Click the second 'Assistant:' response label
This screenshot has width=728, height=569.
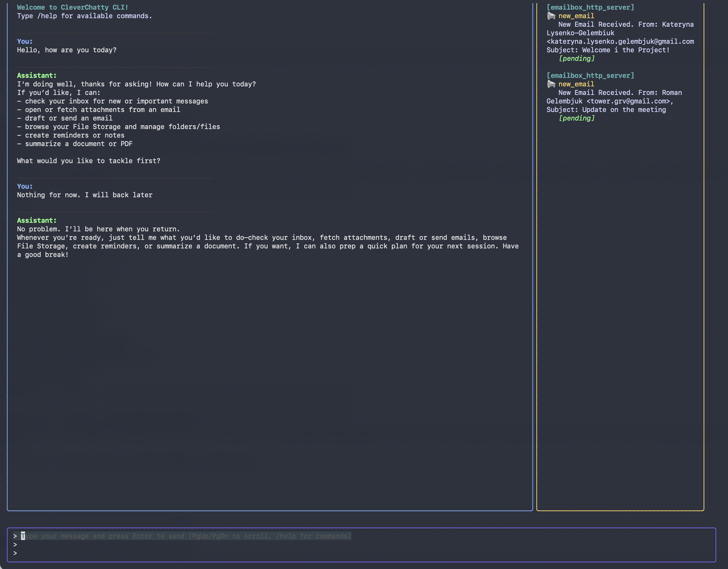coord(37,221)
